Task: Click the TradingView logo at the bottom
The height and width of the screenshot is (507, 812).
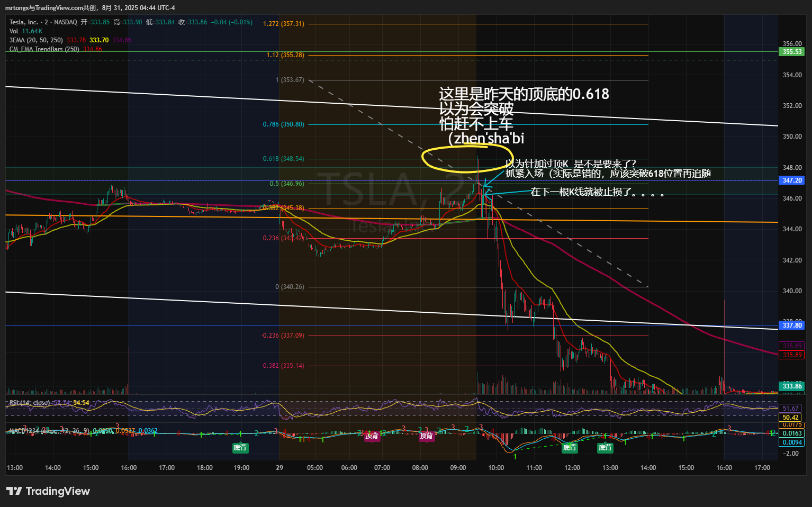Action: [48, 491]
